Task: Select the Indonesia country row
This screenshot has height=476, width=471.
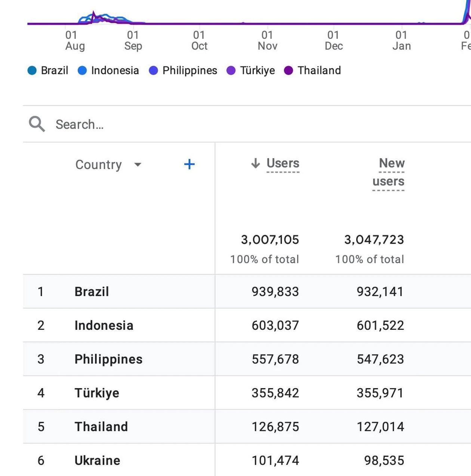Action: pyautogui.click(x=104, y=325)
